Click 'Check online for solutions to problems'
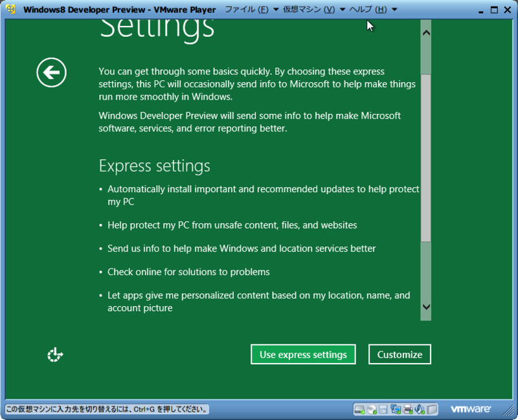The height and width of the screenshot is (420, 518). click(188, 272)
